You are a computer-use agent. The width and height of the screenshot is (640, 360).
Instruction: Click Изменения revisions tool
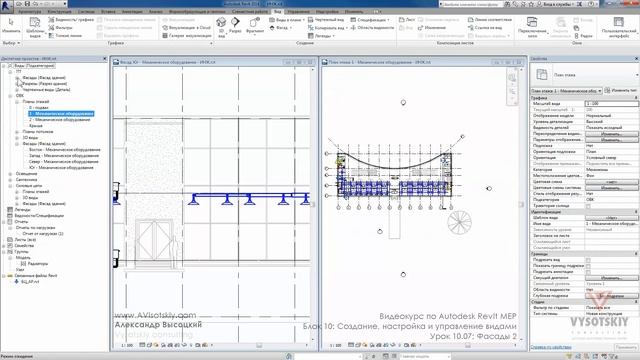(x=432, y=28)
